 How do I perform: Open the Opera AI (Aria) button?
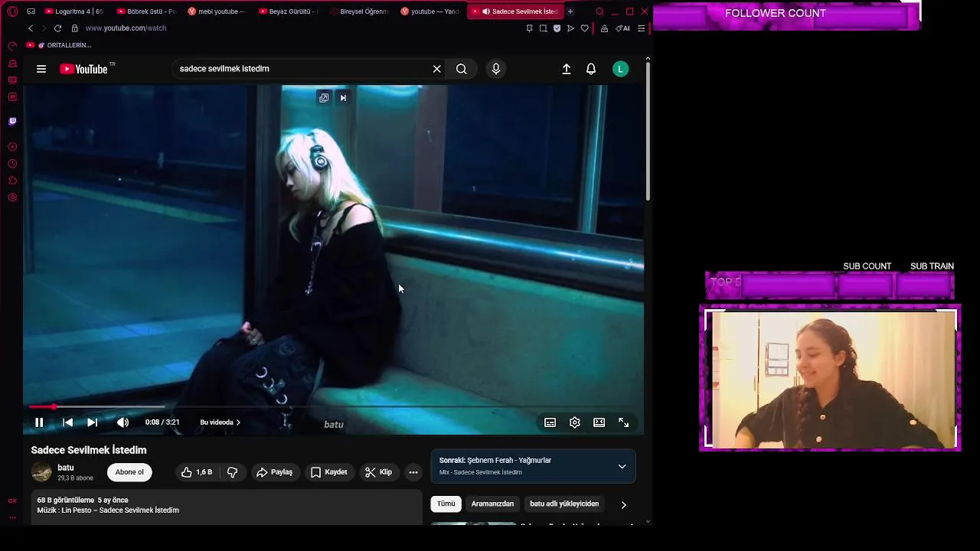pyautogui.click(x=622, y=28)
